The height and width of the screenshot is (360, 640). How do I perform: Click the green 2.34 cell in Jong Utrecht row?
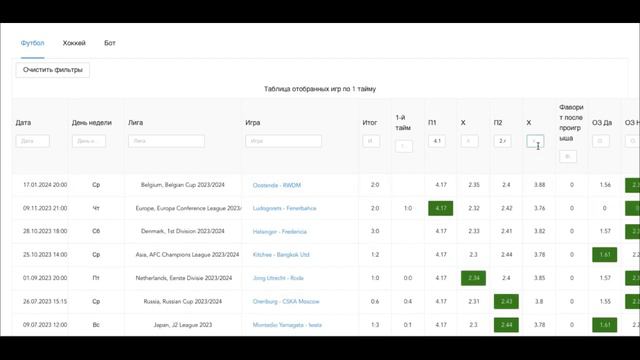(473, 278)
